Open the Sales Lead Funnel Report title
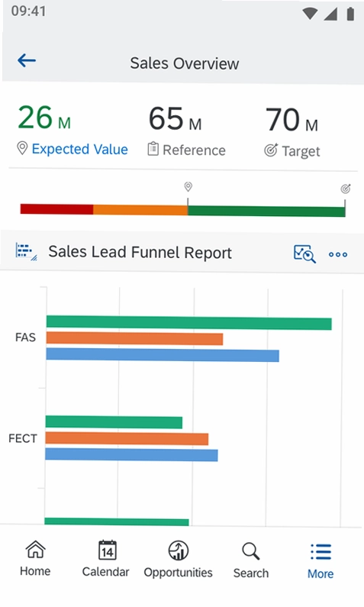Viewport: 364px width, 607px height. click(140, 253)
